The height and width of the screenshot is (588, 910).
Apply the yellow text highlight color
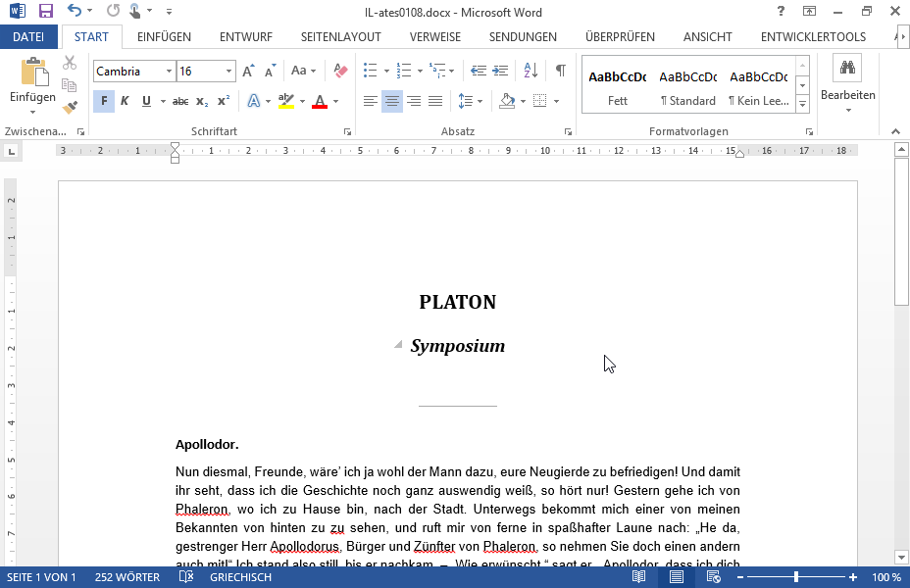pos(286,101)
